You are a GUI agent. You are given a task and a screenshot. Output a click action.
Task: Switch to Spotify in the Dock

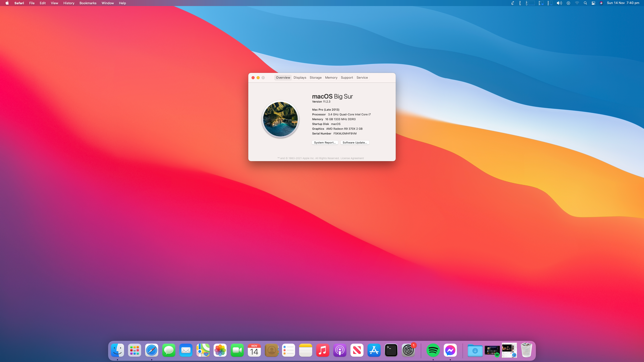pyautogui.click(x=433, y=350)
